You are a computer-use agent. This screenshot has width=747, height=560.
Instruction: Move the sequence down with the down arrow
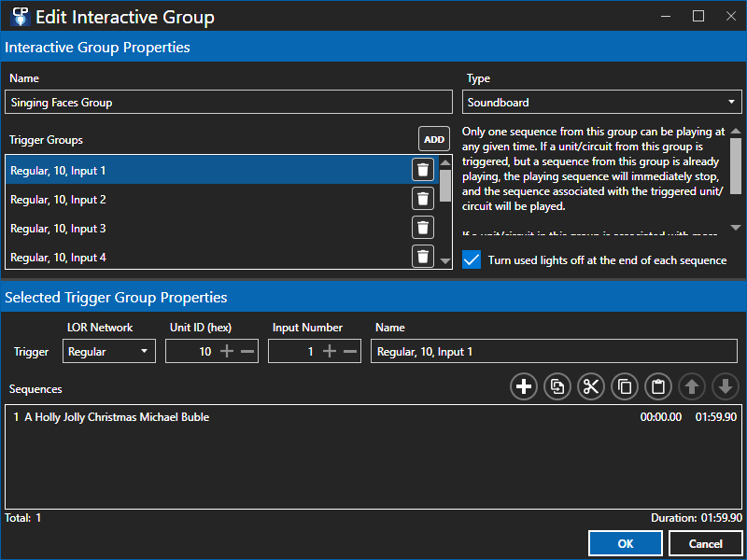tap(726, 386)
